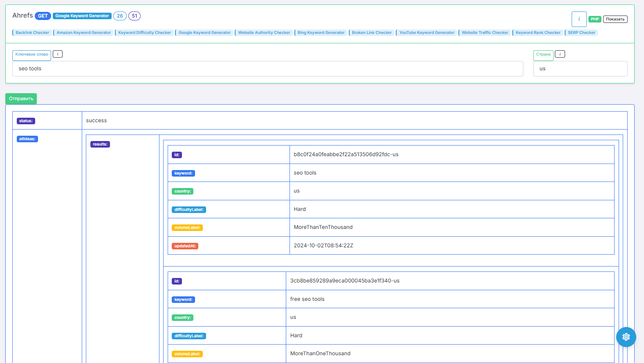
Task: Click the badge showing 26
Action: point(120,16)
